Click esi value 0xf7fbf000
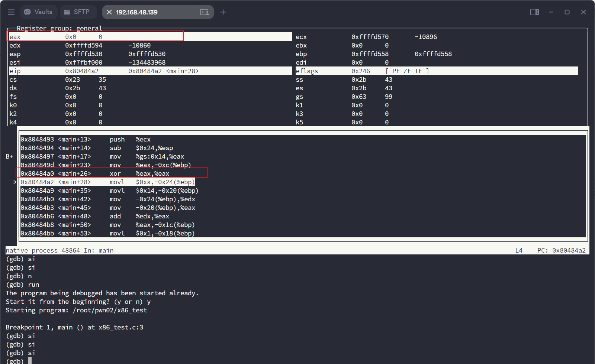This screenshot has height=364, width=595. pyautogui.click(x=84, y=62)
